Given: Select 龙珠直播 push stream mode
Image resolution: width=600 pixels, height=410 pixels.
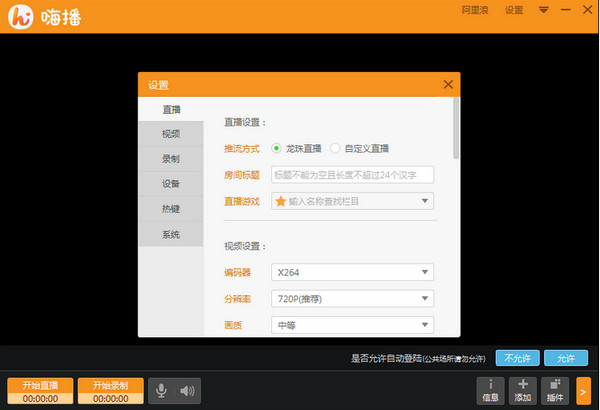Looking at the screenshot, I should (x=277, y=148).
